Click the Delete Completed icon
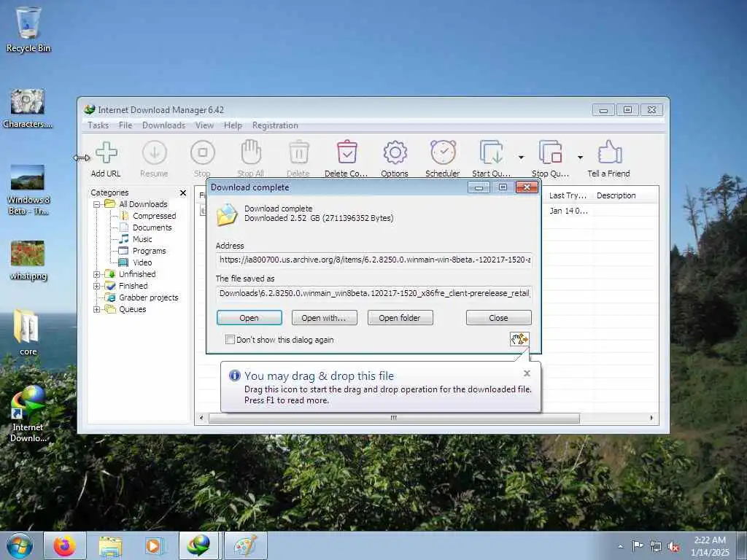 tap(347, 152)
